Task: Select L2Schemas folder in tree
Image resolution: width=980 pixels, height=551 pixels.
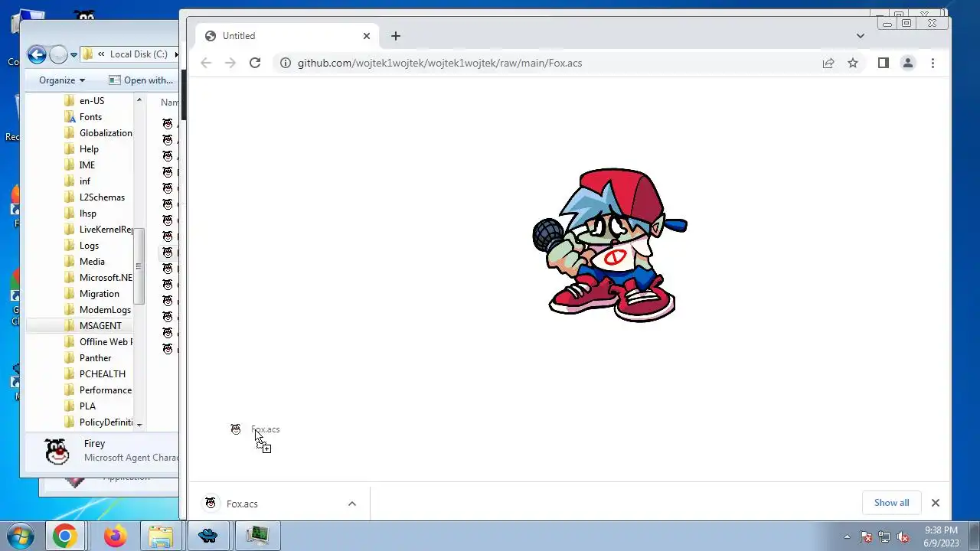Action: coord(102,197)
